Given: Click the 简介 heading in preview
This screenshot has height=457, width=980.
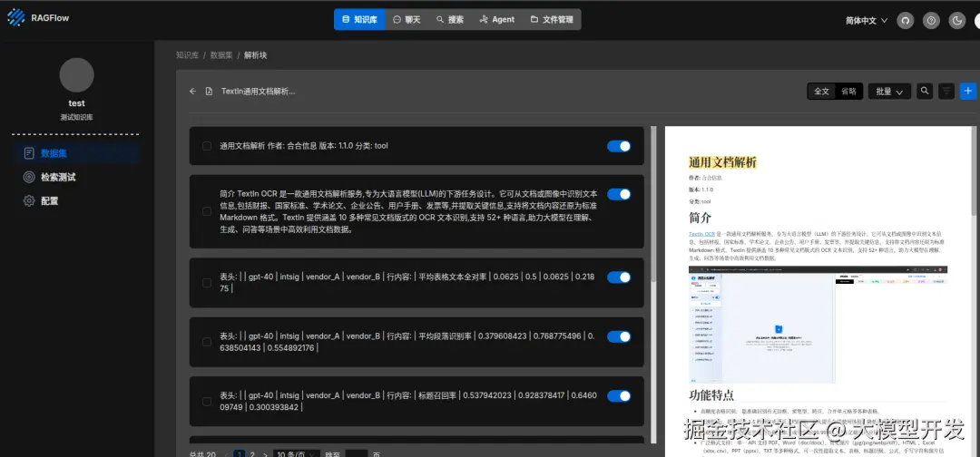Looking at the screenshot, I should (x=700, y=219).
